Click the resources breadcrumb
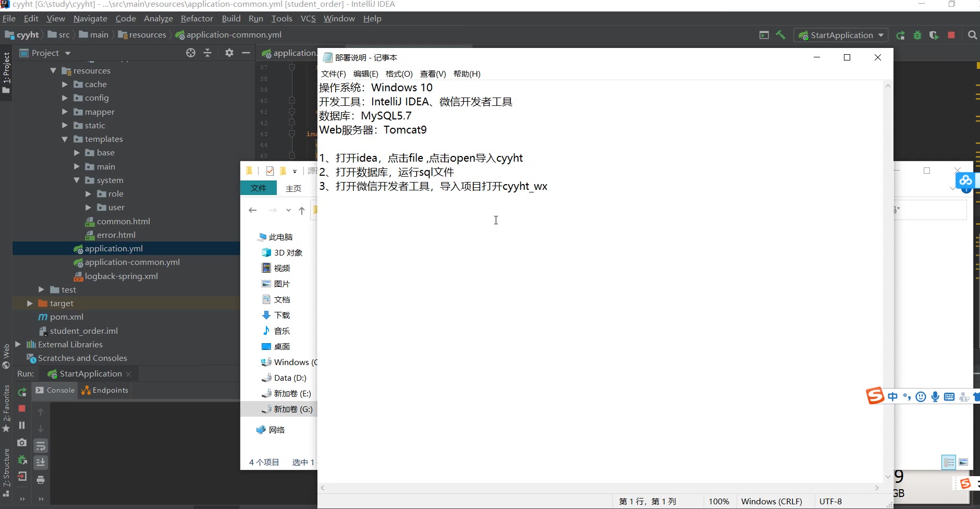Viewport: 980px width, 509px height. tap(142, 35)
